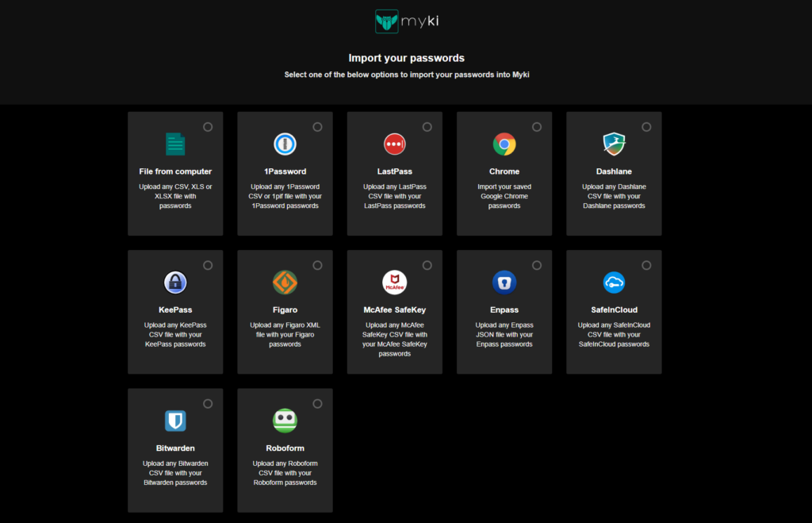Screen dimensions: 812x523
Task: Click 'Upload any 1Password CSV or 1pif' description
Action: 285,197
